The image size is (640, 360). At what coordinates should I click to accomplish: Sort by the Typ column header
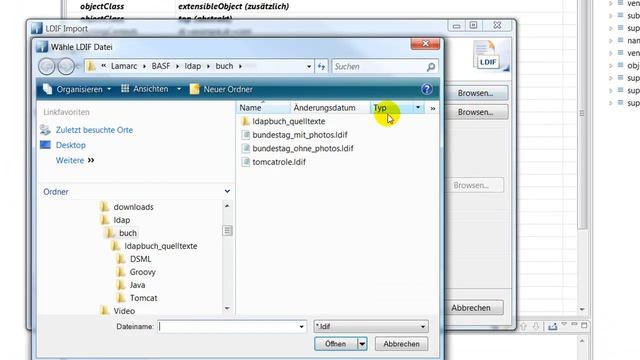pos(392,108)
